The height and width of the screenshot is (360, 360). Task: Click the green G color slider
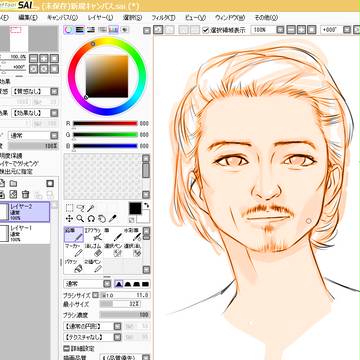tap(105, 135)
